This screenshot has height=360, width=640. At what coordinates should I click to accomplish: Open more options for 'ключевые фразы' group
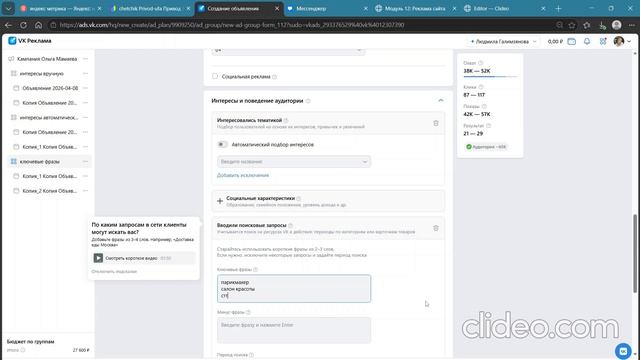pos(85,162)
